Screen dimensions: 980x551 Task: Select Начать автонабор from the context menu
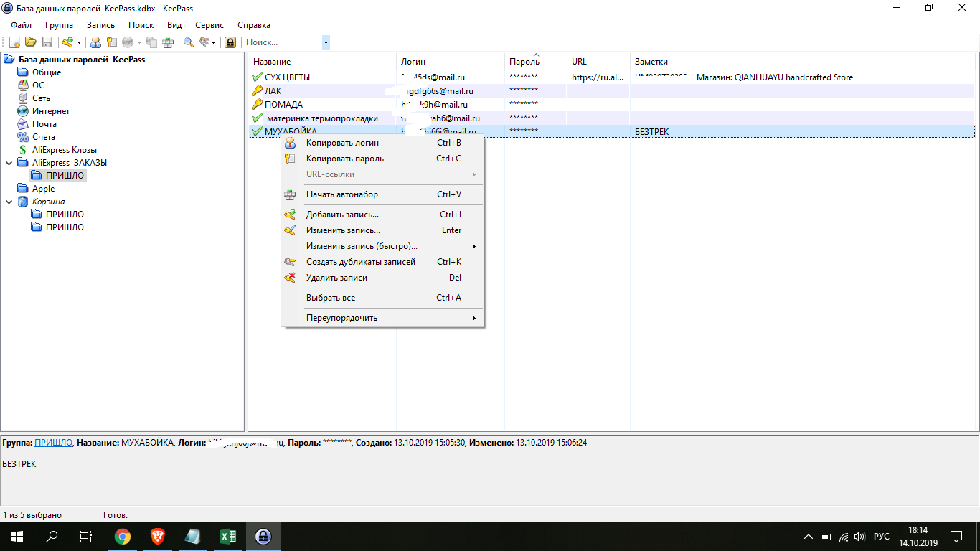(x=382, y=194)
